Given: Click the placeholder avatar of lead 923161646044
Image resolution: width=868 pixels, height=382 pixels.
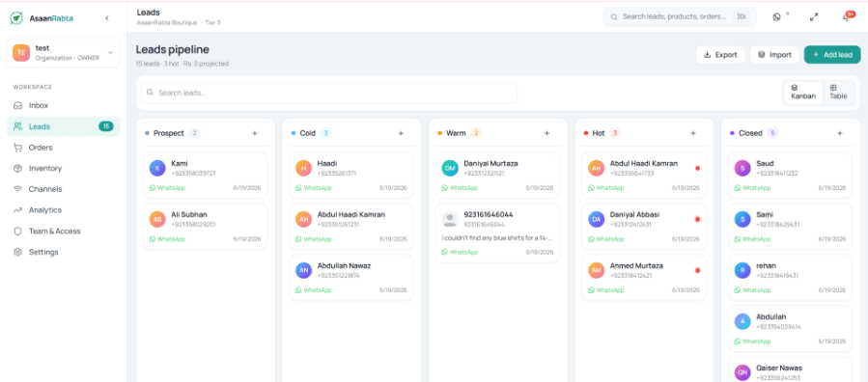Looking at the screenshot, I should 450,219.
